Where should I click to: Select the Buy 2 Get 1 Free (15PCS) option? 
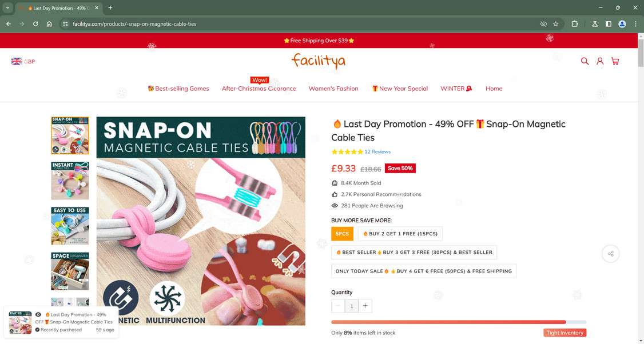click(x=400, y=234)
